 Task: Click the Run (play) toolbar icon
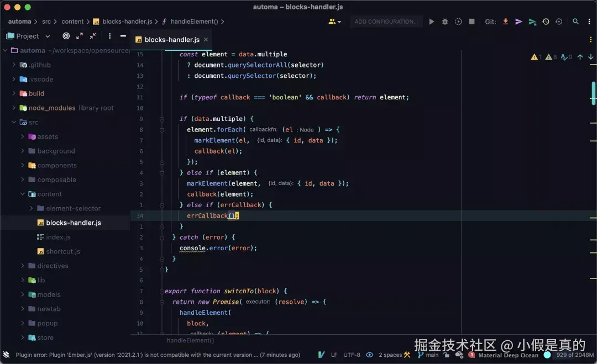point(431,22)
